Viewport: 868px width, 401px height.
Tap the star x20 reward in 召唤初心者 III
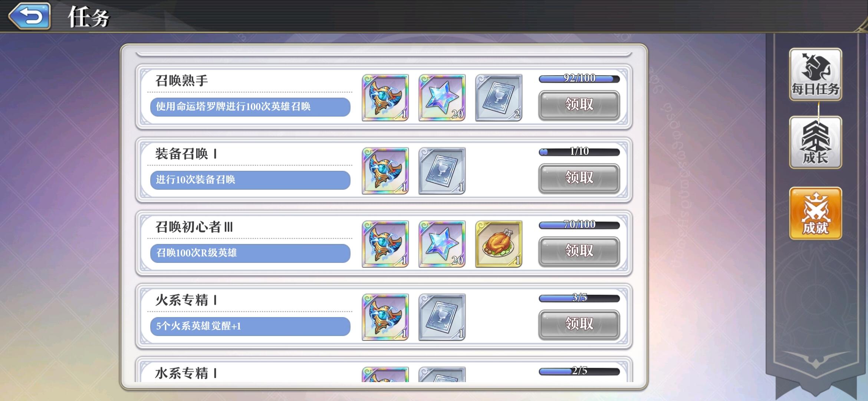(442, 244)
